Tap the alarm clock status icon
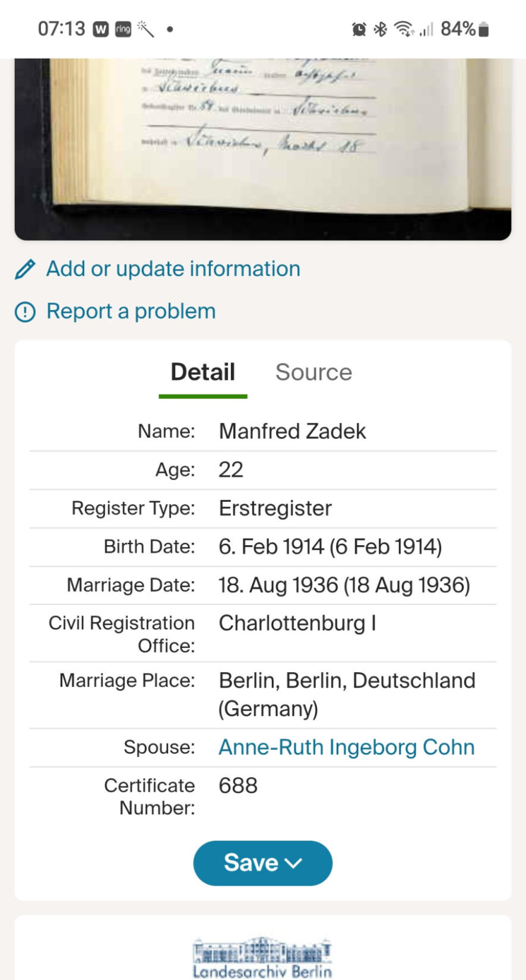 click(359, 29)
